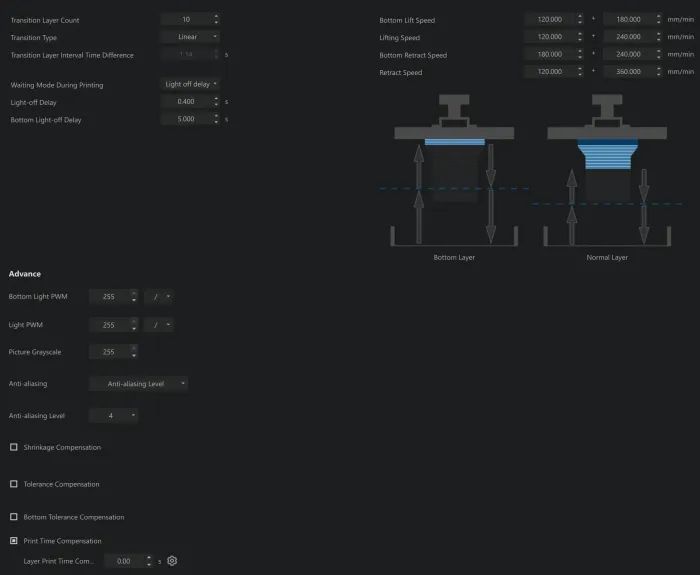Viewport: 700px width, 575px height.
Task: Click Bottom Light PWM value field
Action: (x=109, y=296)
